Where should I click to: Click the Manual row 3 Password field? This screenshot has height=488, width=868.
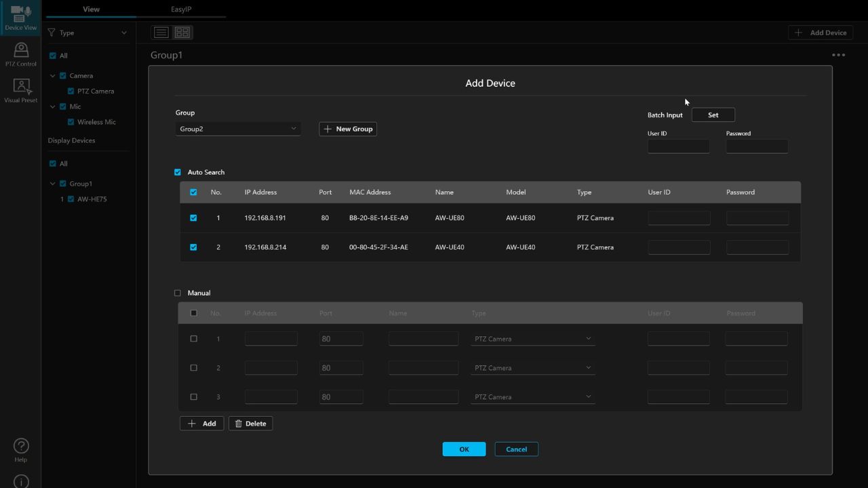pos(756,396)
